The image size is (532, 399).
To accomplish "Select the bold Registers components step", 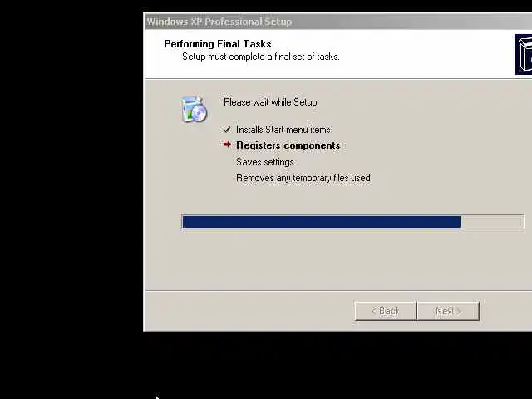I will [288, 145].
